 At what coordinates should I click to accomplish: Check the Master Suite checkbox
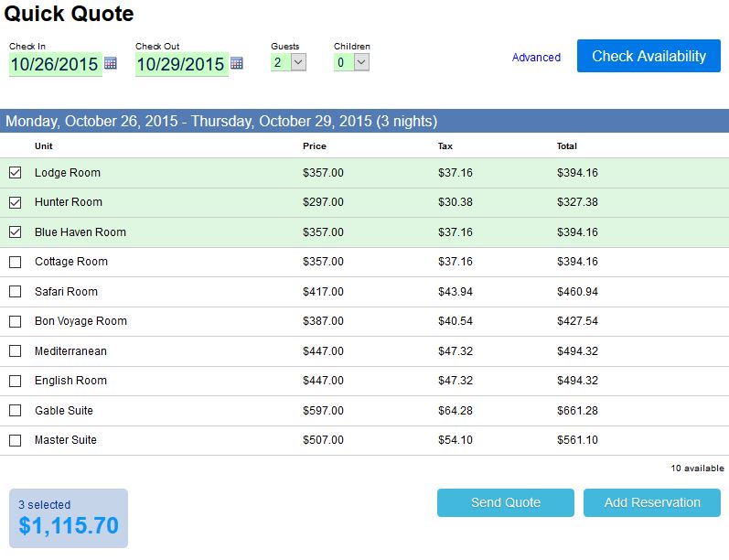pyautogui.click(x=15, y=440)
